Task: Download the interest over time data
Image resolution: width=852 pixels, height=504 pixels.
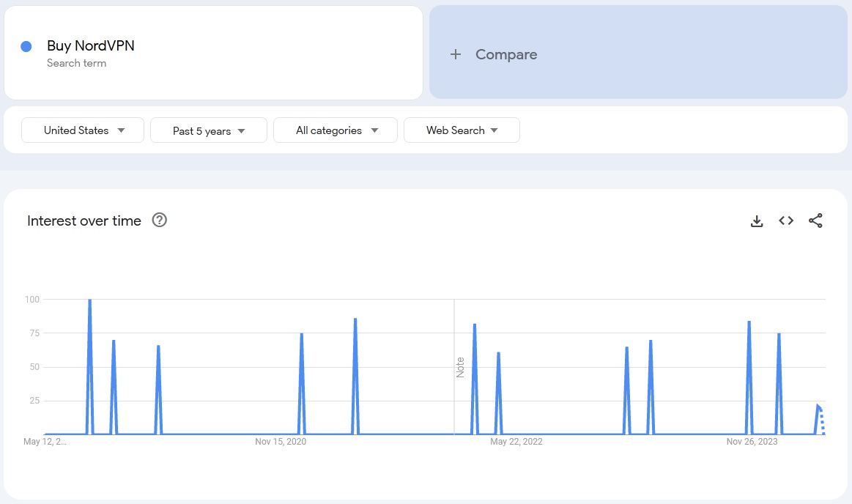Action: click(x=756, y=221)
